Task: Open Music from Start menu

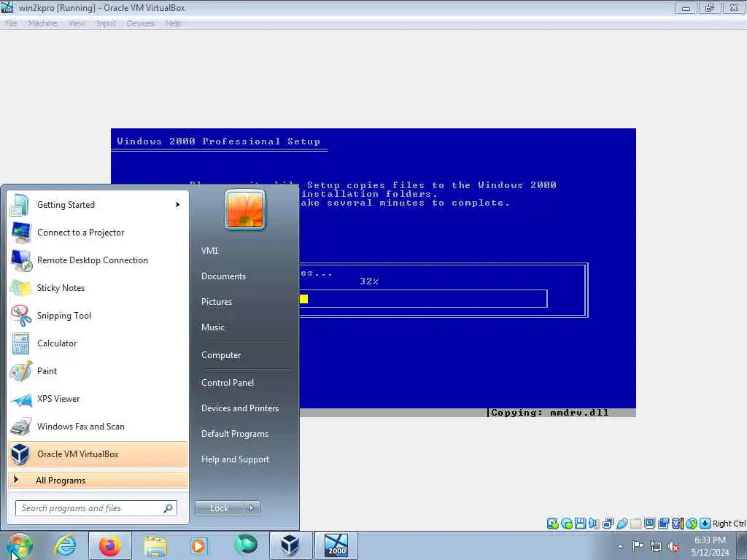Action: [x=213, y=327]
